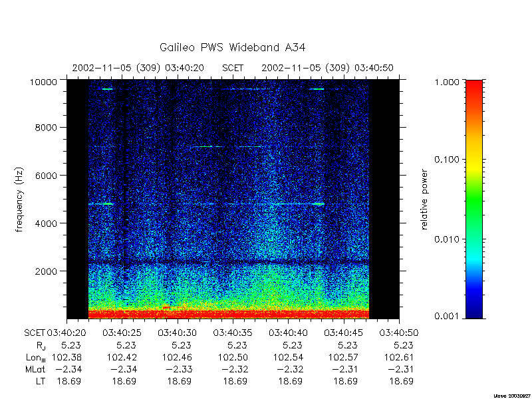Viewport: 532px width, 399px height.
Task: Select the end timestamp "2002-11-05 (309) 03:40:50"
Action: [x=327, y=68]
